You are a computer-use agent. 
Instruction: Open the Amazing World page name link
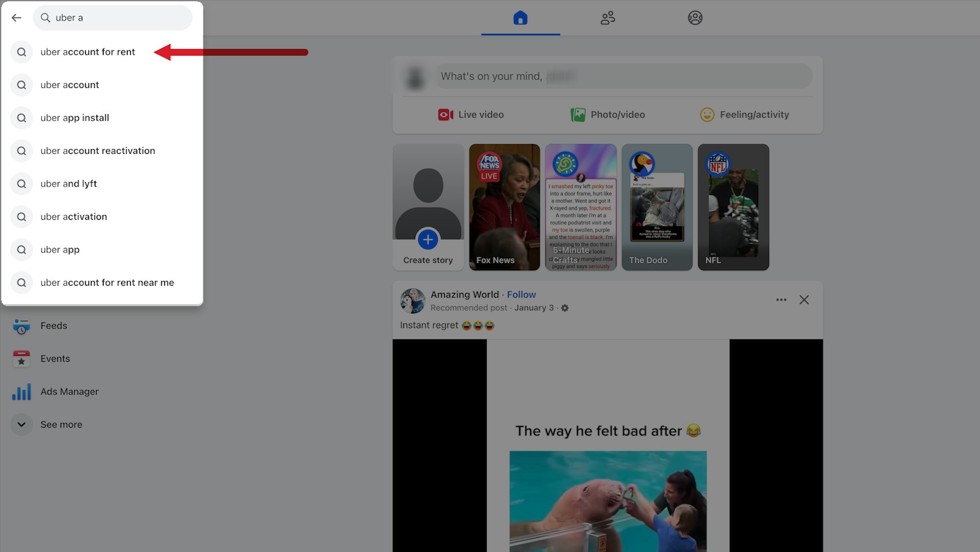pyautogui.click(x=465, y=294)
